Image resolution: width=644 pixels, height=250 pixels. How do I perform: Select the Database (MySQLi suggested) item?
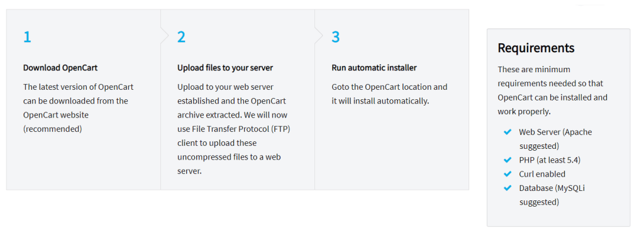[x=552, y=195]
